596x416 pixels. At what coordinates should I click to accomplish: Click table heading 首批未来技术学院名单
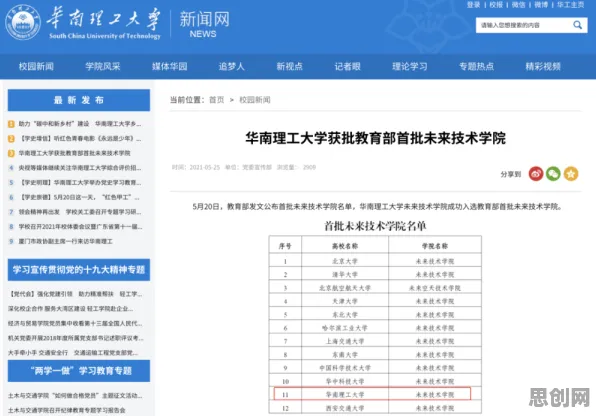click(x=375, y=226)
